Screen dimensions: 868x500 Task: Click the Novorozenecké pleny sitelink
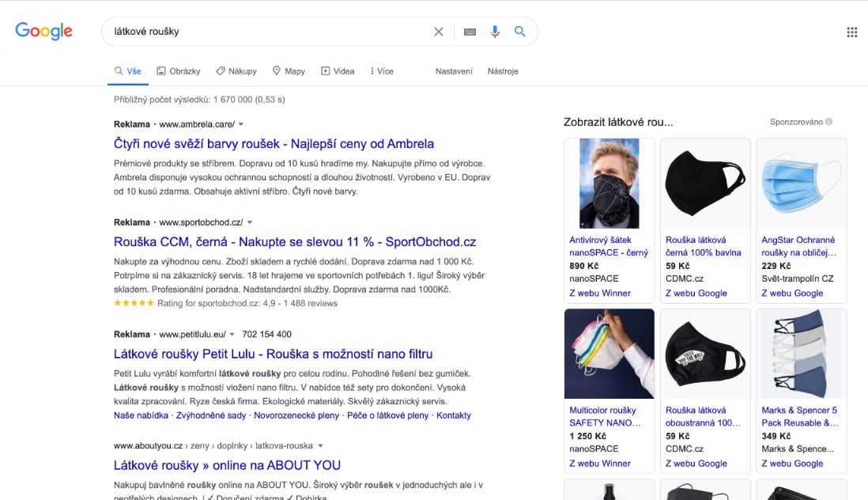click(x=296, y=415)
